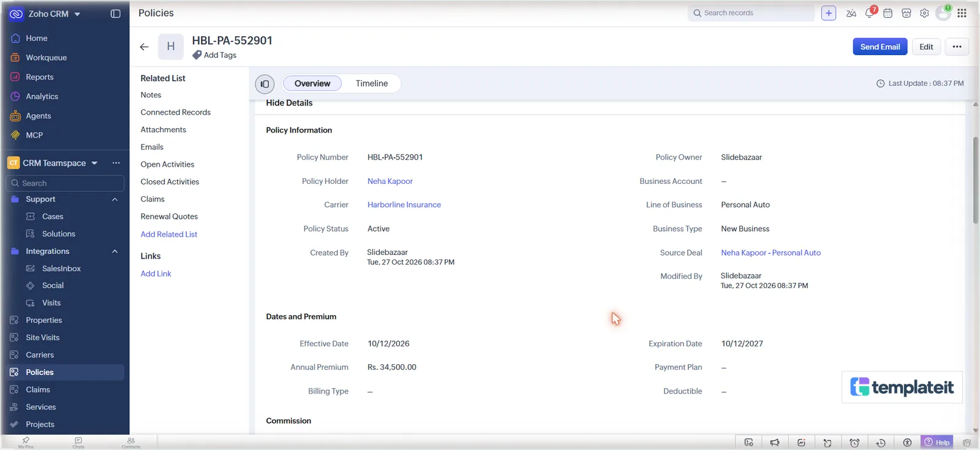980x450 pixels.
Task: Go back using the left arrow icon
Action: click(144, 47)
